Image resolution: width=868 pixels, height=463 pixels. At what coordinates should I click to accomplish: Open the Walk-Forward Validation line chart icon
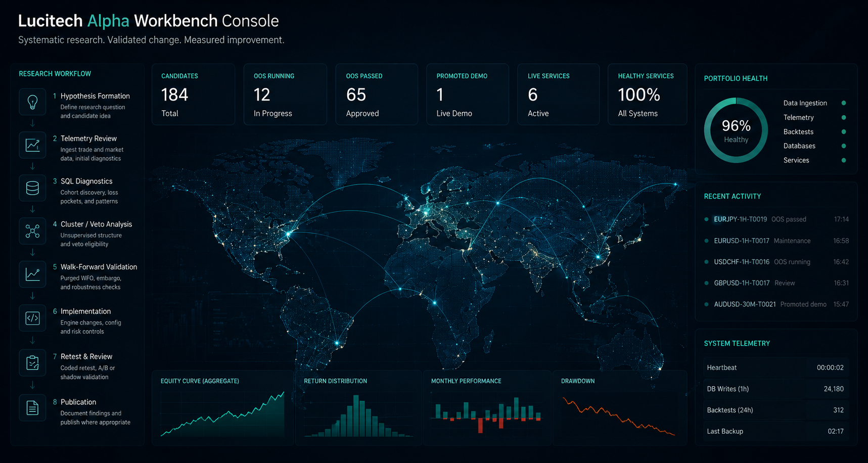point(32,274)
